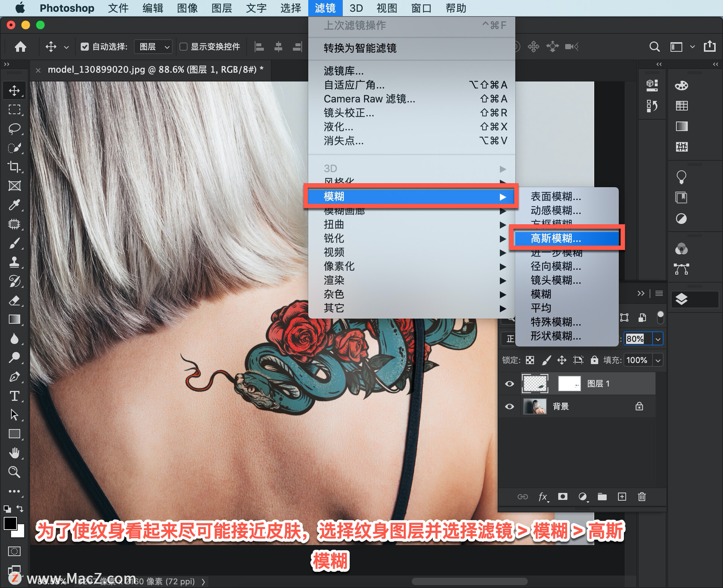Select the Horizontal Type tool
Image resolution: width=723 pixels, height=588 pixels.
14,396
